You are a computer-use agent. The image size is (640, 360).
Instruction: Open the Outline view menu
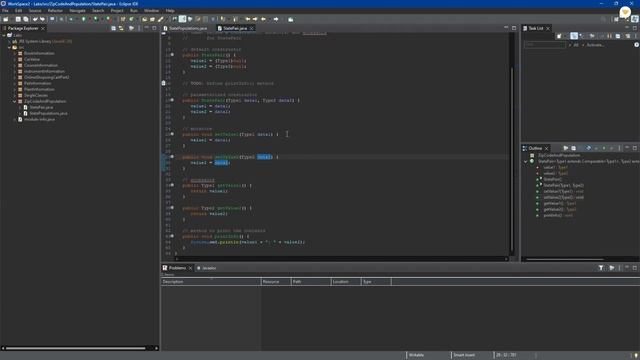click(x=619, y=148)
